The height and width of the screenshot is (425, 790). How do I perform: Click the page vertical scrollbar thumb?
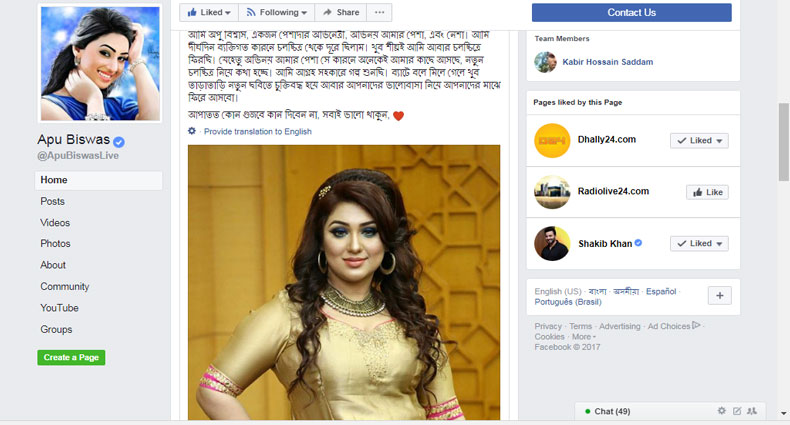pos(783,142)
